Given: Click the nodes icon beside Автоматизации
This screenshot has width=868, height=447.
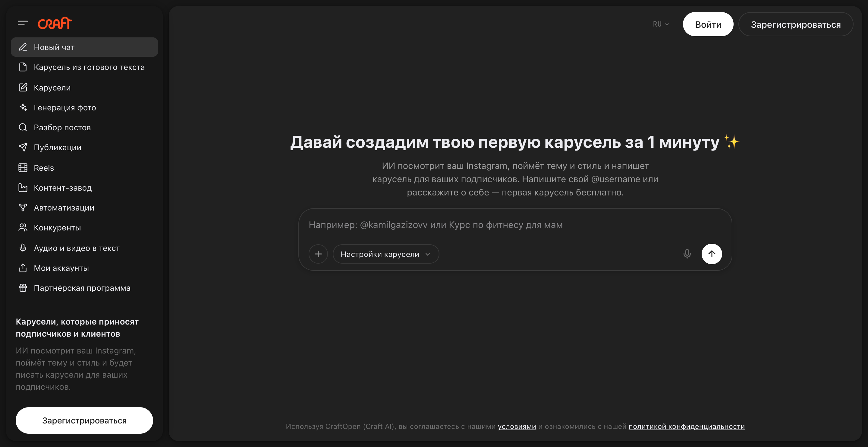Looking at the screenshot, I should (23, 207).
